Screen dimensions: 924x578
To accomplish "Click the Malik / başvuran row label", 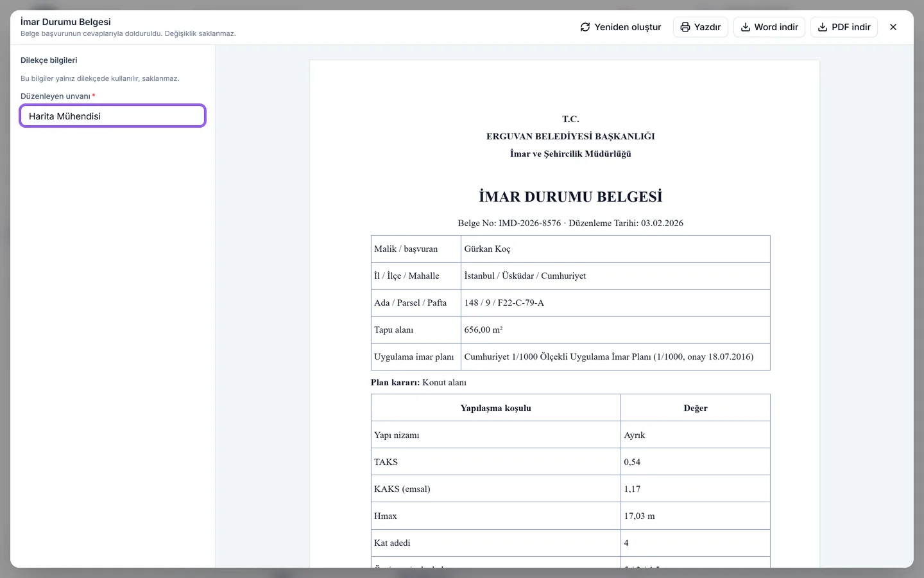I will [x=406, y=249].
